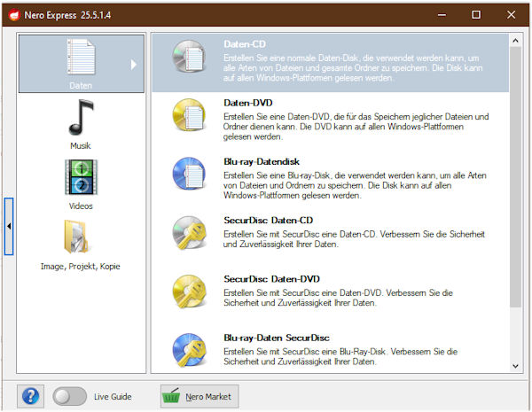Click the vertical scrollbar thumb
Viewport: 532px width, 412px height.
click(x=515, y=177)
